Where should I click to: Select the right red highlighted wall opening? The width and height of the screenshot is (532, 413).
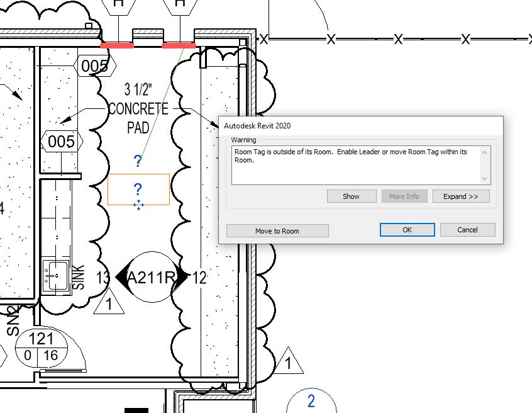point(179,45)
